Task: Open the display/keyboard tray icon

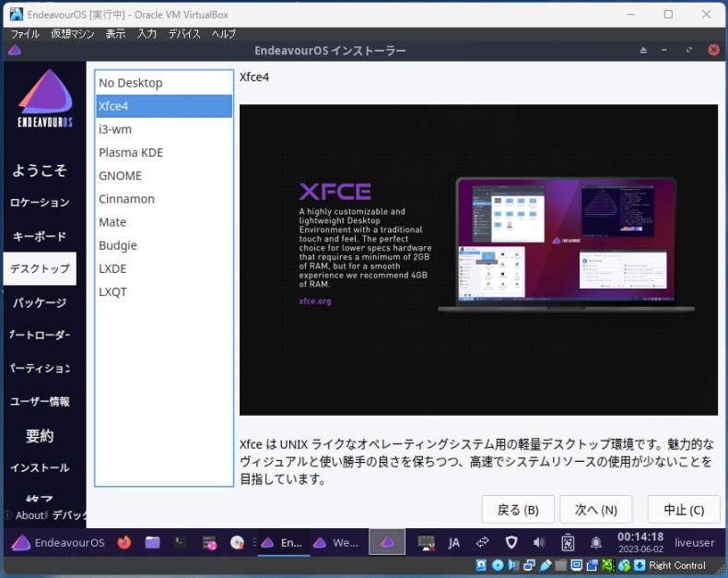Action: pyautogui.click(x=427, y=543)
